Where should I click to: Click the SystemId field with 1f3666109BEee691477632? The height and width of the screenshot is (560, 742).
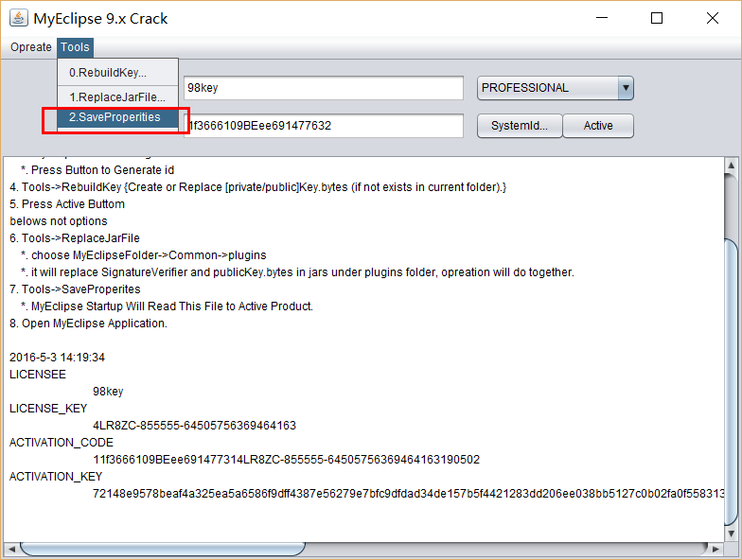click(x=324, y=126)
